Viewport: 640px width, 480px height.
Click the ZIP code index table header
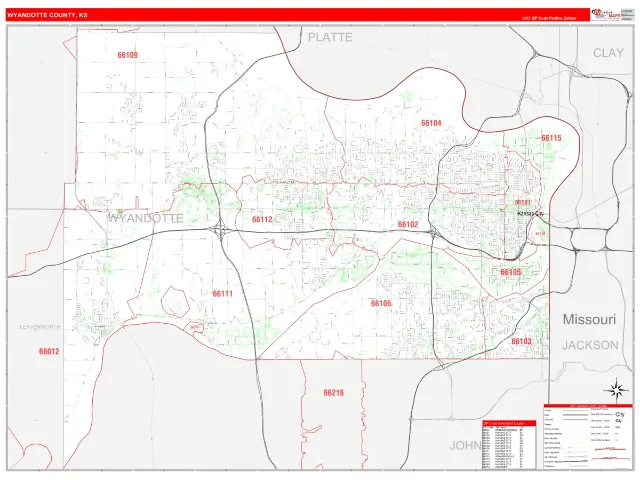(x=509, y=423)
